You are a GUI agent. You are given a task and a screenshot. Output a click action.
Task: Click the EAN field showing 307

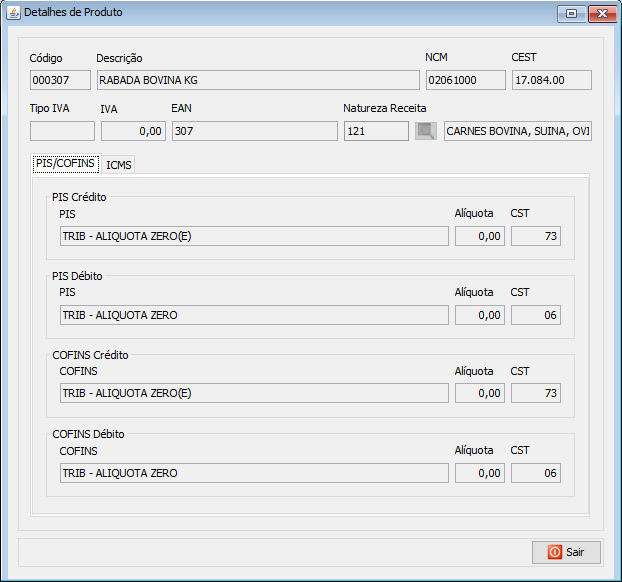(x=254, y=131)
